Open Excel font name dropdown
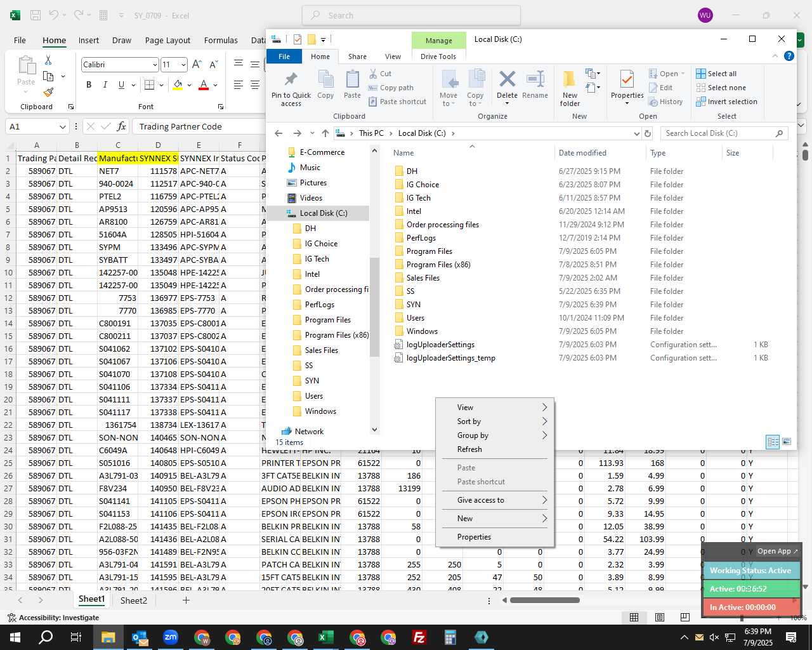Image resolution: width=812 pixels, height=650 pixels. coord(155,65)
